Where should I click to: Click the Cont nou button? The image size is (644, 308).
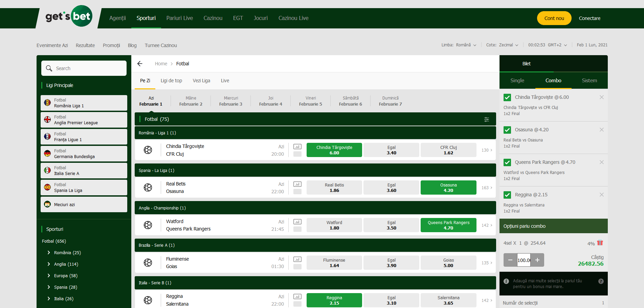click(554, 18)
